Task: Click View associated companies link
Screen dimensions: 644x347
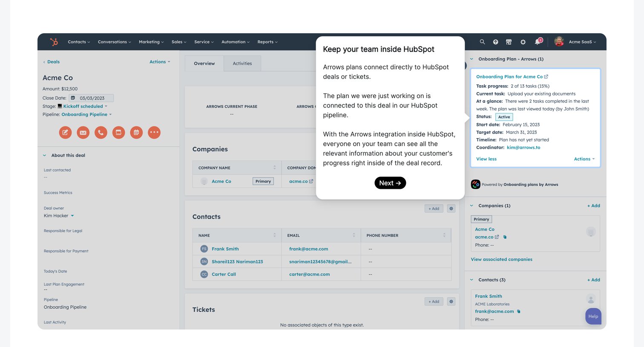Action: coord(501,260)
